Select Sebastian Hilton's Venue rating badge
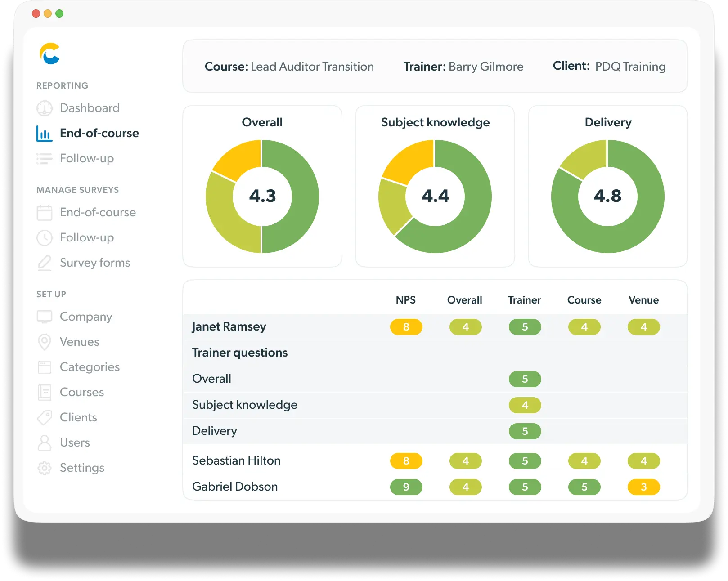This screenshot has height=581, width=728. [x=643, y=461]
